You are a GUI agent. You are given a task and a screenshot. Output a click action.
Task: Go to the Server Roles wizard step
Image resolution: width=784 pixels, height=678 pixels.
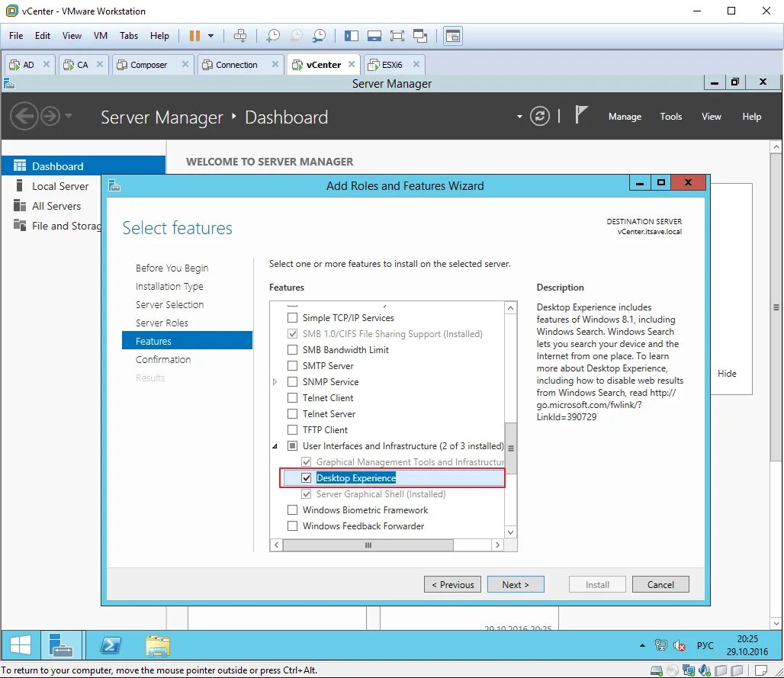(162, 323)
